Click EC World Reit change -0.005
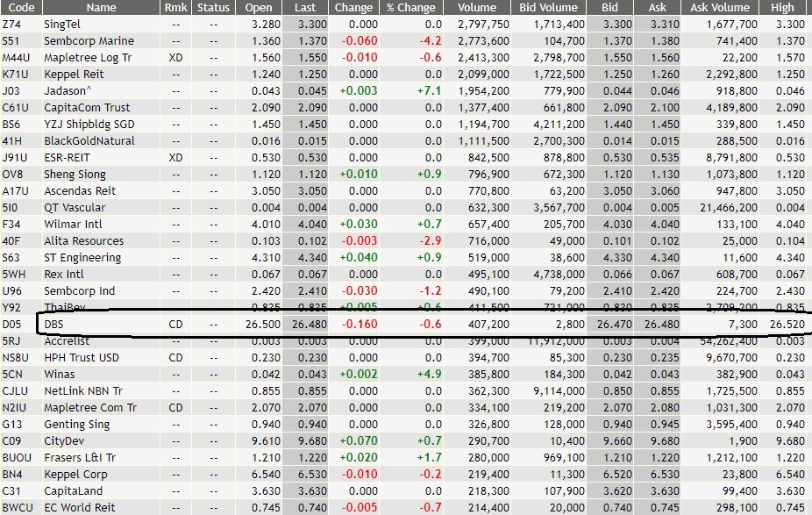The image size is (812, 515). [x=360, y=508]
